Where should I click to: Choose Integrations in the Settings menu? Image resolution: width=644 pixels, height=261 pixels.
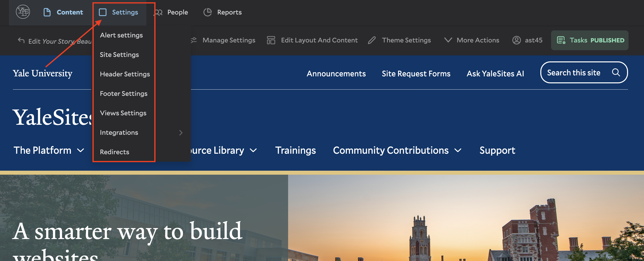click(119, 133)
